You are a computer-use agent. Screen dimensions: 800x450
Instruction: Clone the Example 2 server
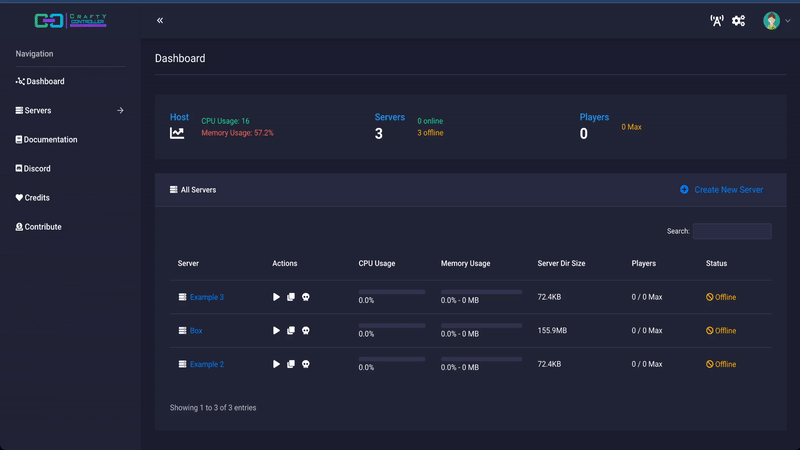click(291, 364)
